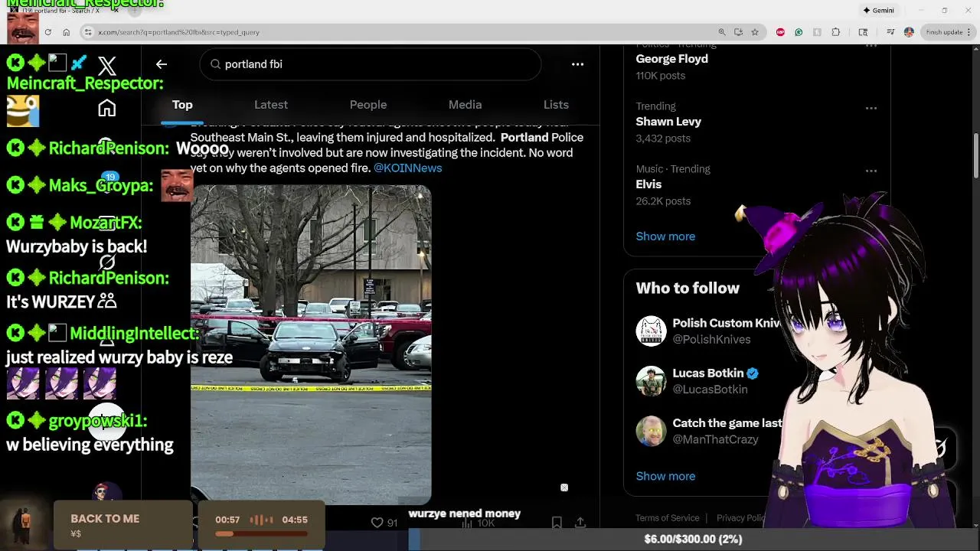Open the Privacy Policy link
Image resolution: width=980 pixels, height=551 pixels.
pyautogui.click(x=740, y=518)
